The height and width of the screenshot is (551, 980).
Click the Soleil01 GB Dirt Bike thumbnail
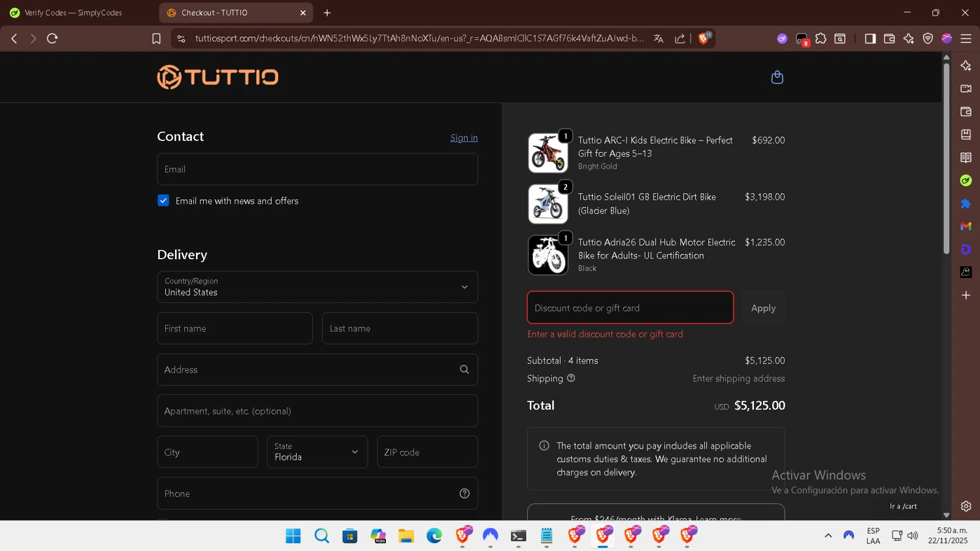pyautogui.click(x=548, y=204)
